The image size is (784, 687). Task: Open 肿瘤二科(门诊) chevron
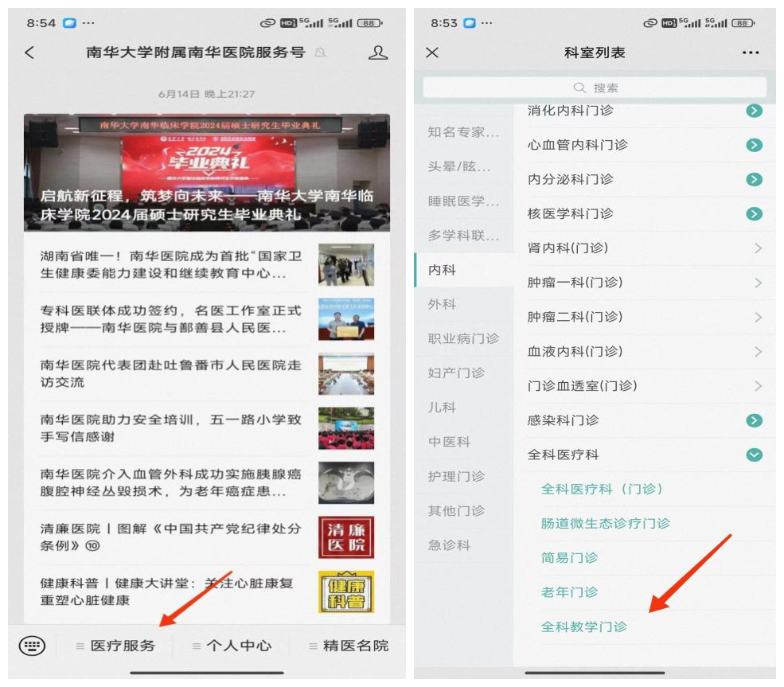[x=758, y=318]
